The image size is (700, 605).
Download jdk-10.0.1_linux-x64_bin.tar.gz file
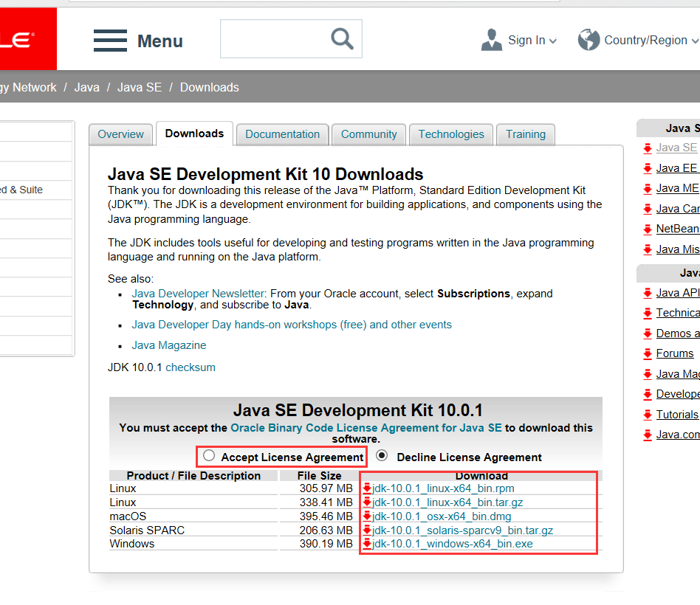click(447, 502)
